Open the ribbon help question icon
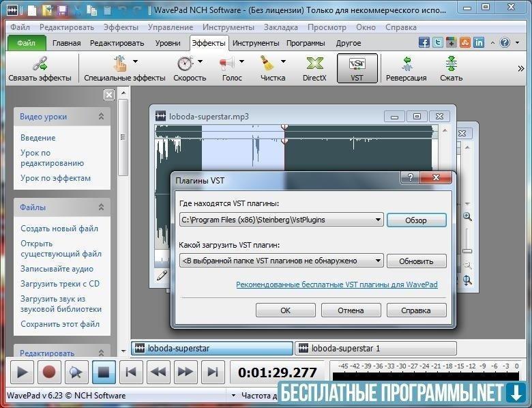The height and width of the screenshot is (408, 532). pyautogui.click(x=505, y=42)
